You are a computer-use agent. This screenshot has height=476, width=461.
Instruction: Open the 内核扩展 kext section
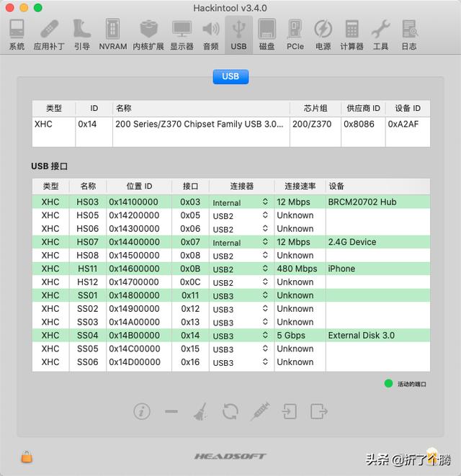[x=148, y=35]
